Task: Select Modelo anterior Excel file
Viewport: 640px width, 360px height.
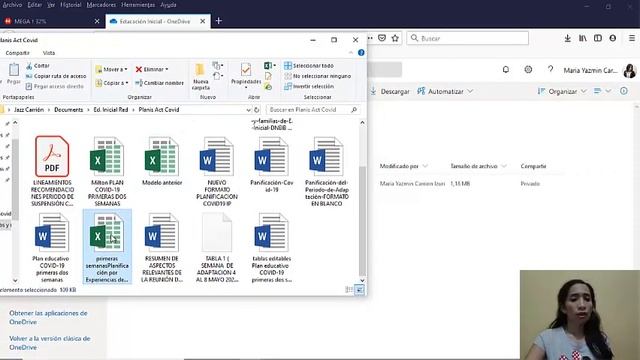Action: (162, 162)
